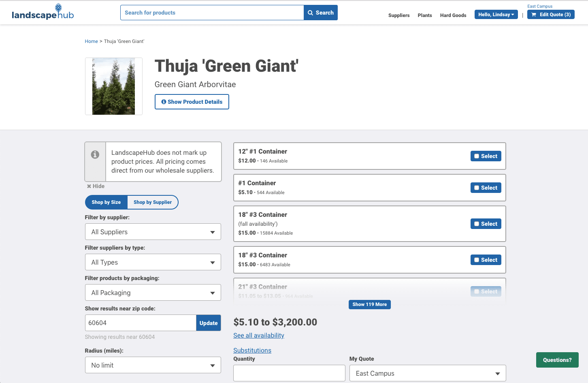Click the magnifier icon in Search button

tap(311, 13)
